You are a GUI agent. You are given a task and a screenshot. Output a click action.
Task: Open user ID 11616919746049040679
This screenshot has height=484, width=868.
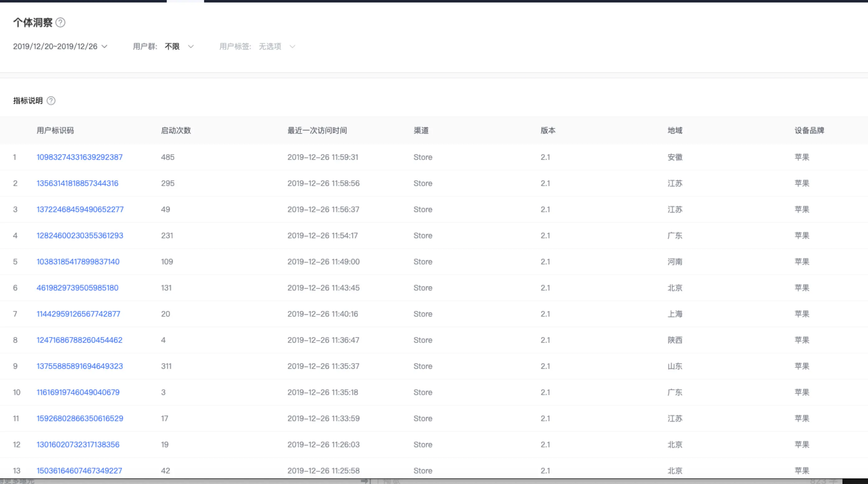(78, 392)
